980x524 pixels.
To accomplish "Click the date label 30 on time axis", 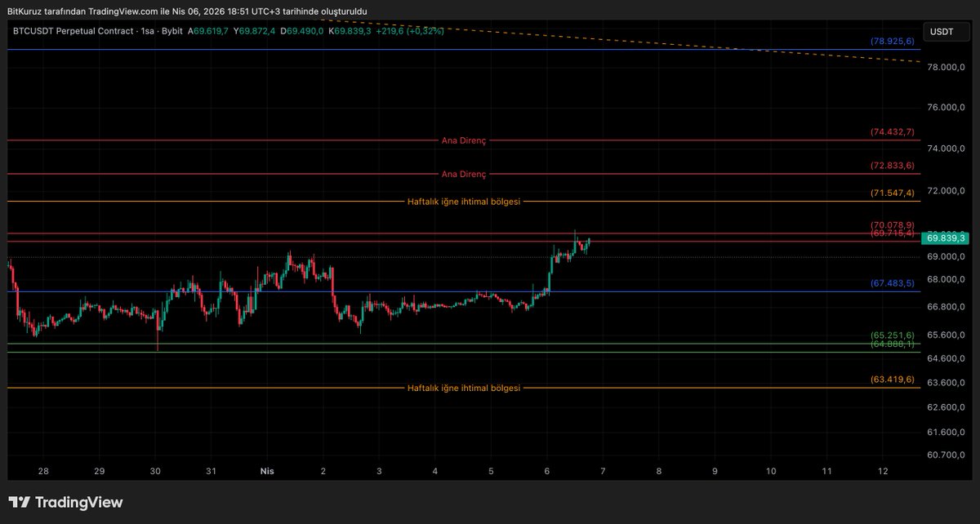I will point(155,472).
